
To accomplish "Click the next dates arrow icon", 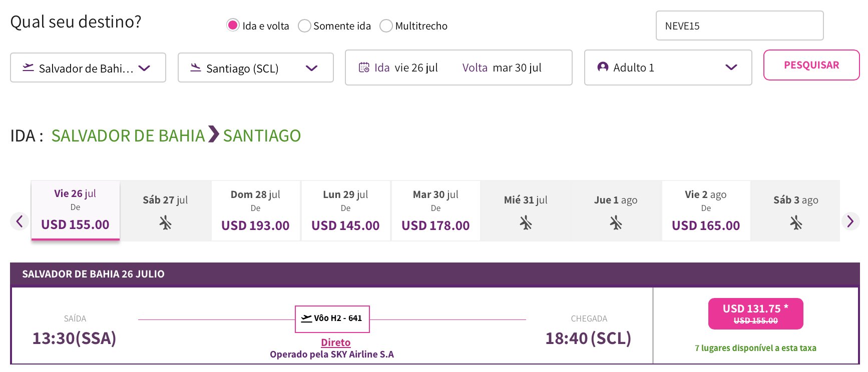I will (850, 221).
